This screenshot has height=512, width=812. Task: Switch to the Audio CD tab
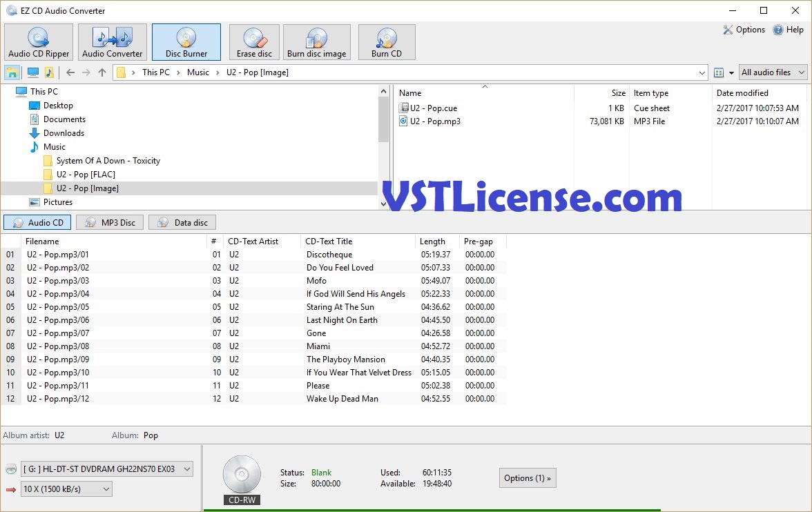pos(37,223)
